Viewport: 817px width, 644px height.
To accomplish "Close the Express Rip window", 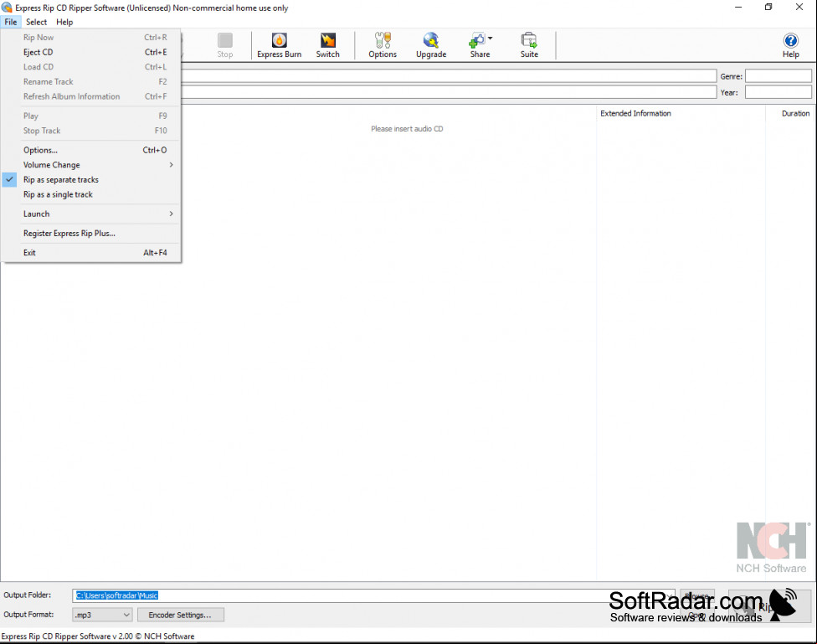I will [799, 8].
